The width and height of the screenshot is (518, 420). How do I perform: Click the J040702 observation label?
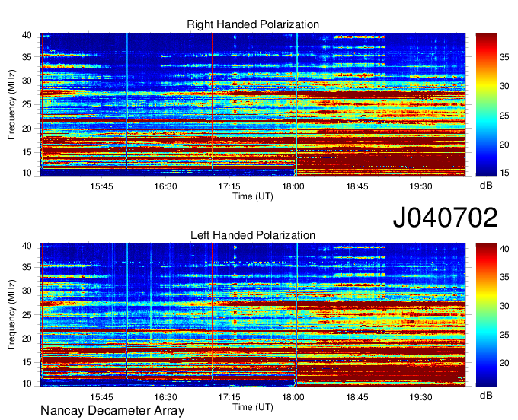[445, 218]
